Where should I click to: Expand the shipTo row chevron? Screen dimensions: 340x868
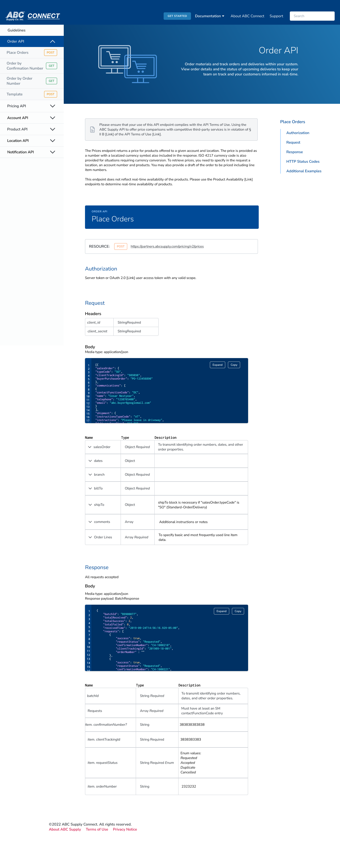(x=90, y=504)
